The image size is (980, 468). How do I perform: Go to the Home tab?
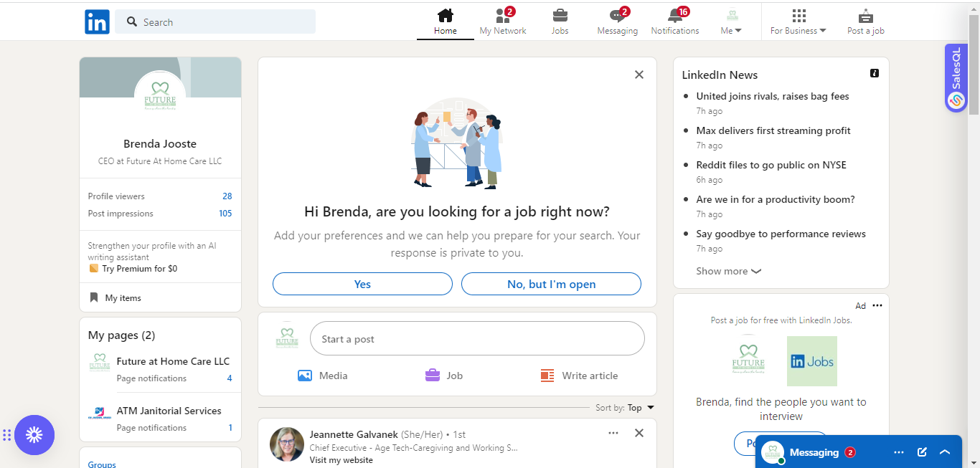tap(445, 22)
